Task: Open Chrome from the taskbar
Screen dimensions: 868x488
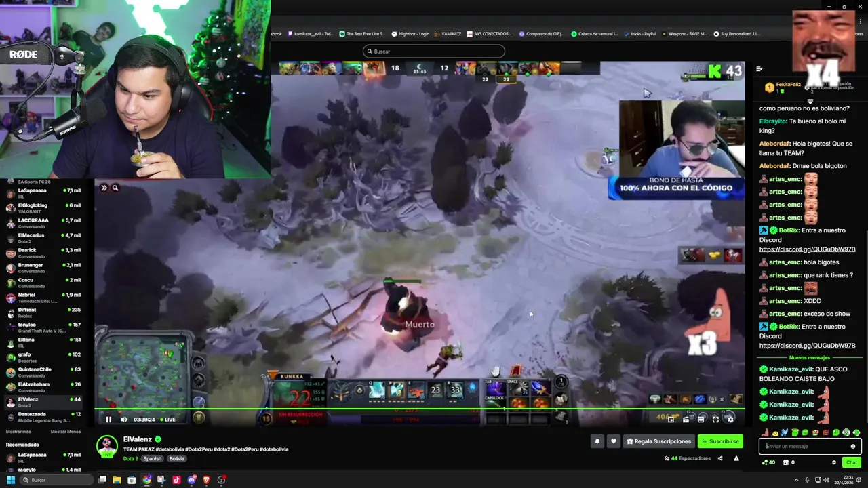Action: tap(147, 480)
